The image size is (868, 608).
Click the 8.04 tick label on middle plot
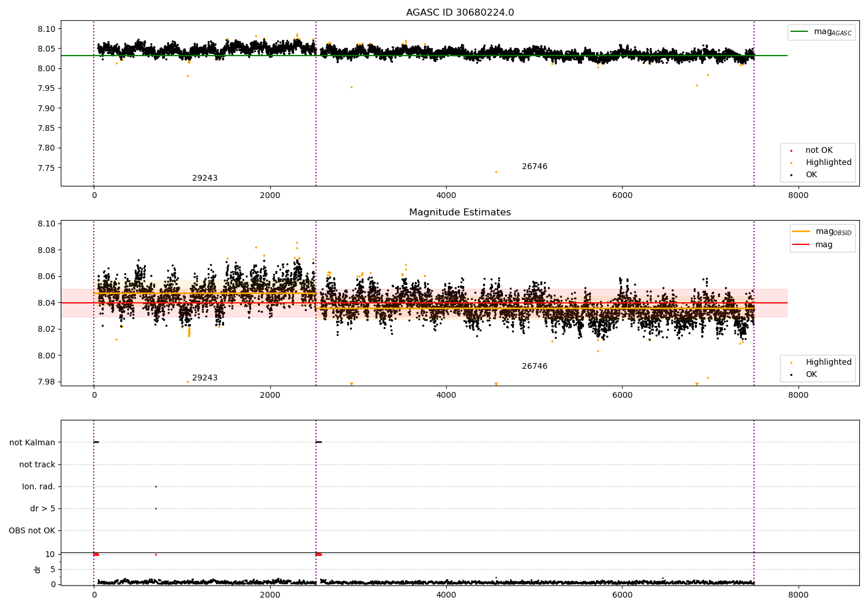pyautogui.click(x=46, y=303)
